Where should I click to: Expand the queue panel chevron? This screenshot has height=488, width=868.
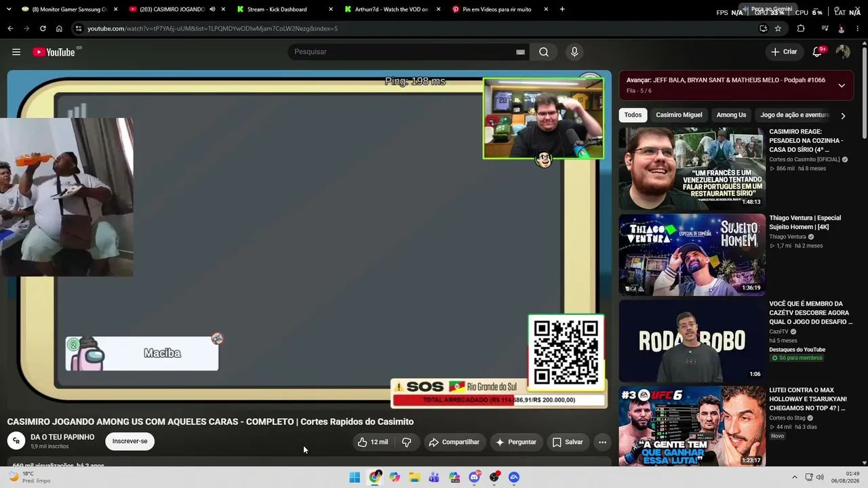[842, 85]
